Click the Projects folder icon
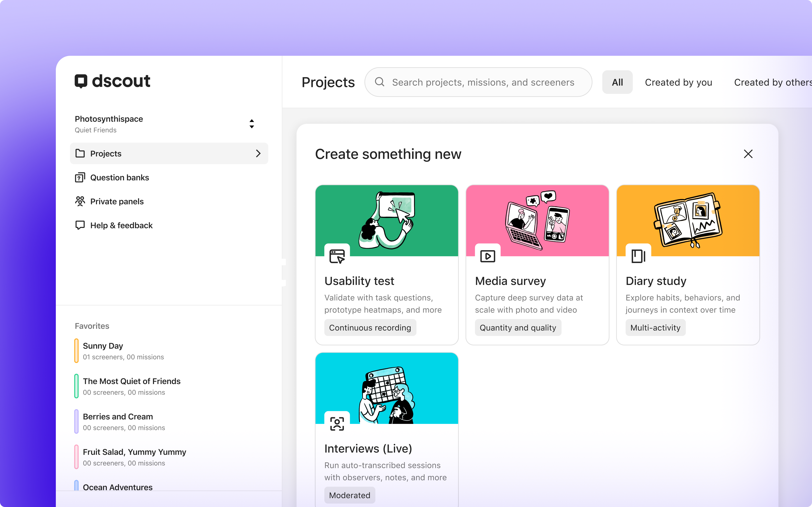 point(80,153)
